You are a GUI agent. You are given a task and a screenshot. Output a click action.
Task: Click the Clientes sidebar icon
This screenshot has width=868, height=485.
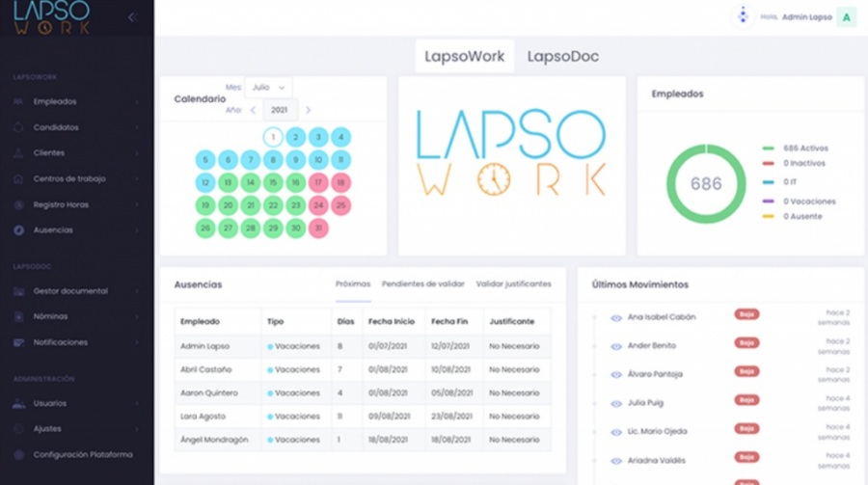18,152
